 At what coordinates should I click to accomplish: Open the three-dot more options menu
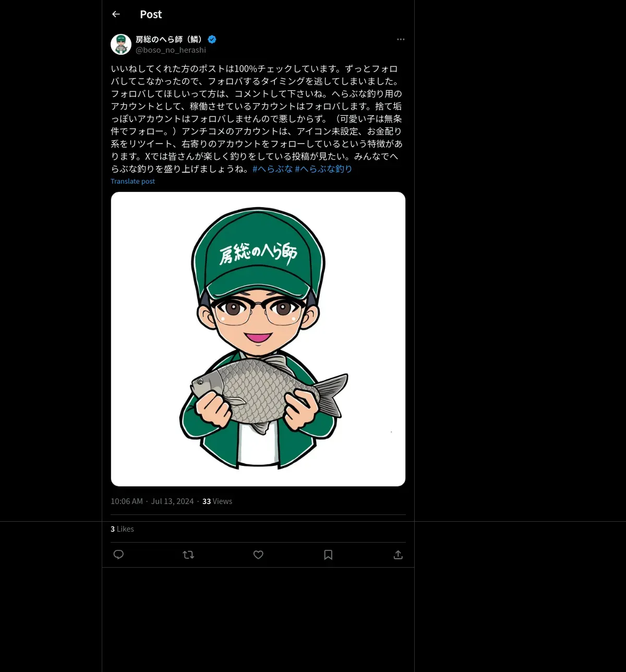point(401,39)
